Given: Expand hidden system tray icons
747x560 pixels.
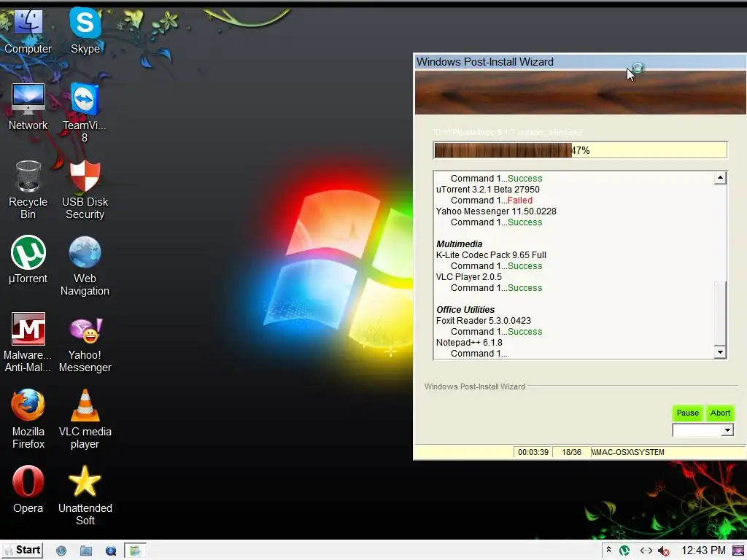Looking at the screenshot, I should click(608, 550).
